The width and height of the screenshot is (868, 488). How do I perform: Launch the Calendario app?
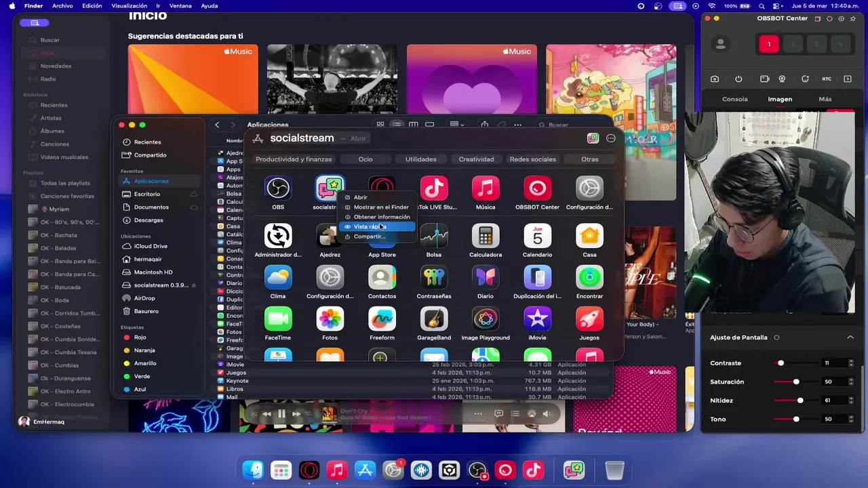(x=537, y=236)
